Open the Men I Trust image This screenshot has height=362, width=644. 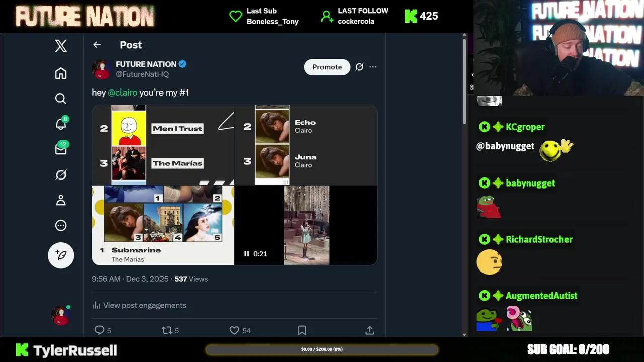(163, 145)
